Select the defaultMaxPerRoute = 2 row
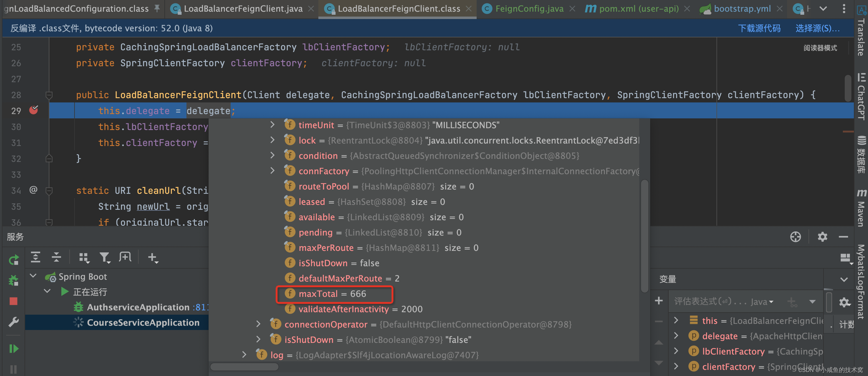Viewport: 868px width, 376px height. (342, 278)
